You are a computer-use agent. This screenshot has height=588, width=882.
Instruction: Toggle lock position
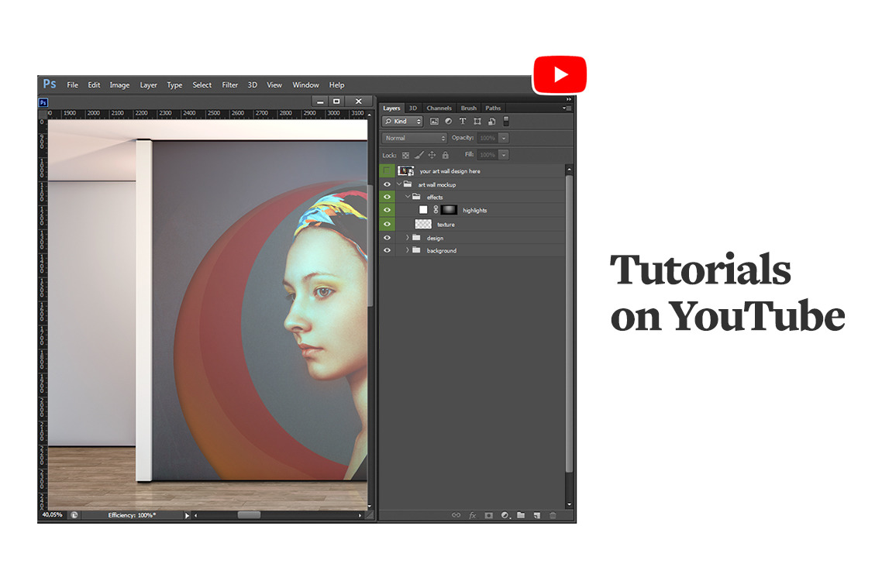(x=432, y=155)
